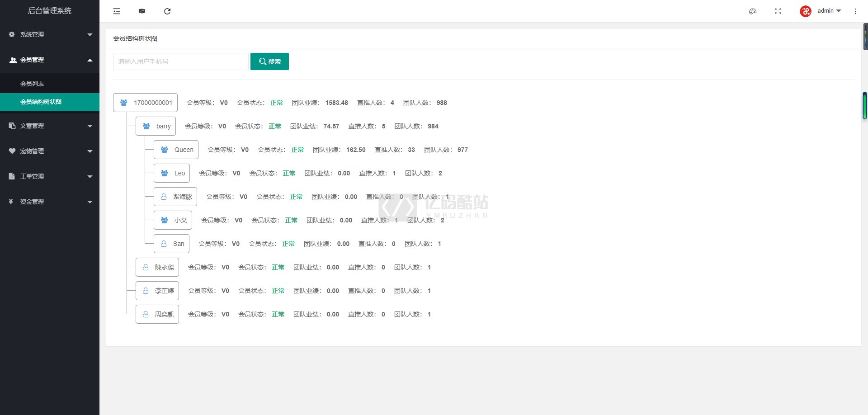Viewport: 868px width, 415px height.
Task: Click Queen's team performance 162.50
Action: [x=356, y=150]
